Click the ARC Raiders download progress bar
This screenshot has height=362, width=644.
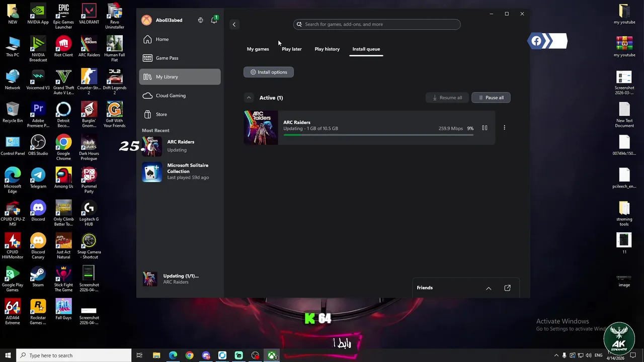(378, 135)
